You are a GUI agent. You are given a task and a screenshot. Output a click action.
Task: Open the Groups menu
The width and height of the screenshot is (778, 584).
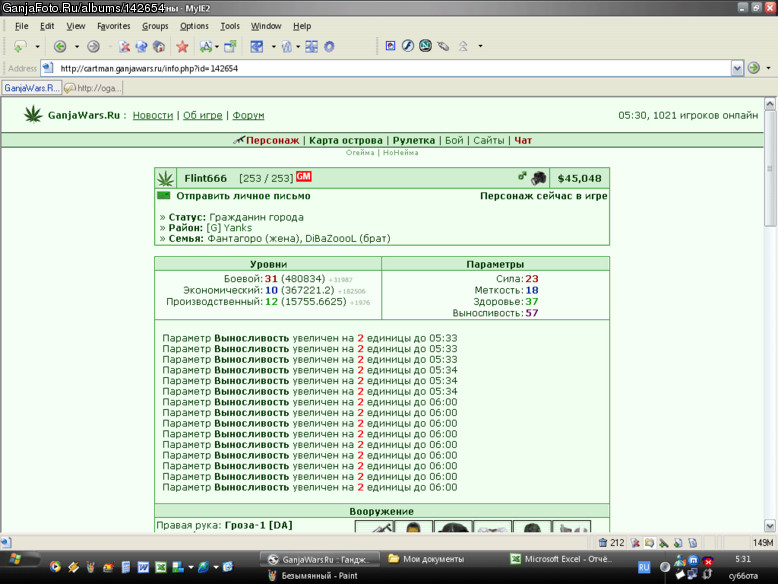(155, 26)
